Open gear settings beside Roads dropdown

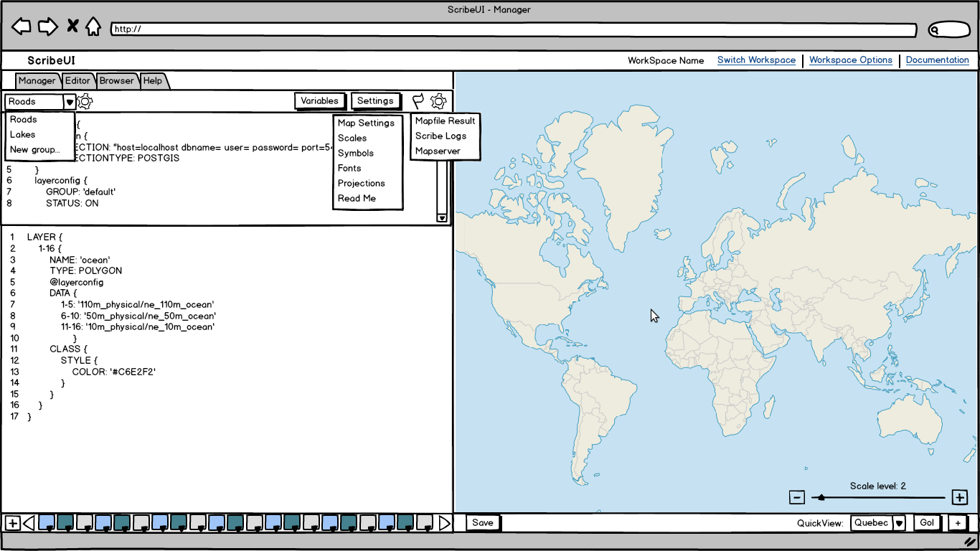pos(85,101)
